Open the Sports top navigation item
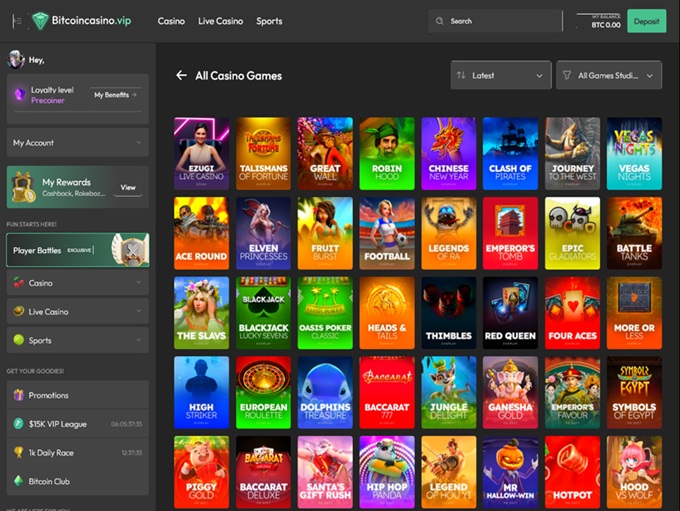The width and height of the screenshot is (680, 511). click(x=269, y=21)
